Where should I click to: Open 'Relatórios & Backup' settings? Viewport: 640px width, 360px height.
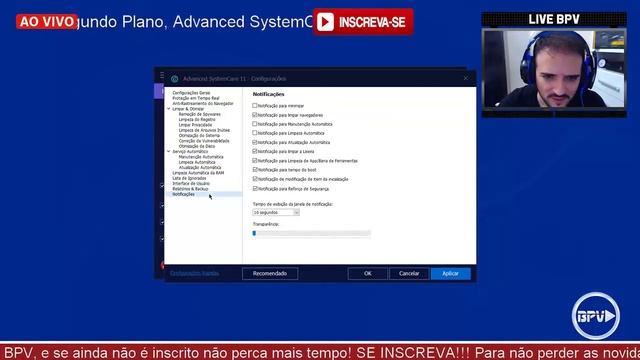(x=190, y=189)
